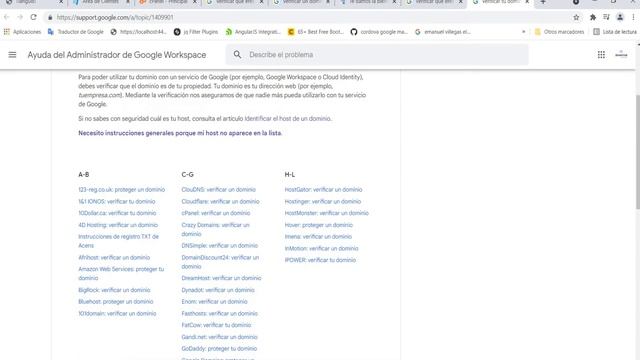Open Aplicaciones bookmarks shortcut
640x360 pixels.
[22, 32]
